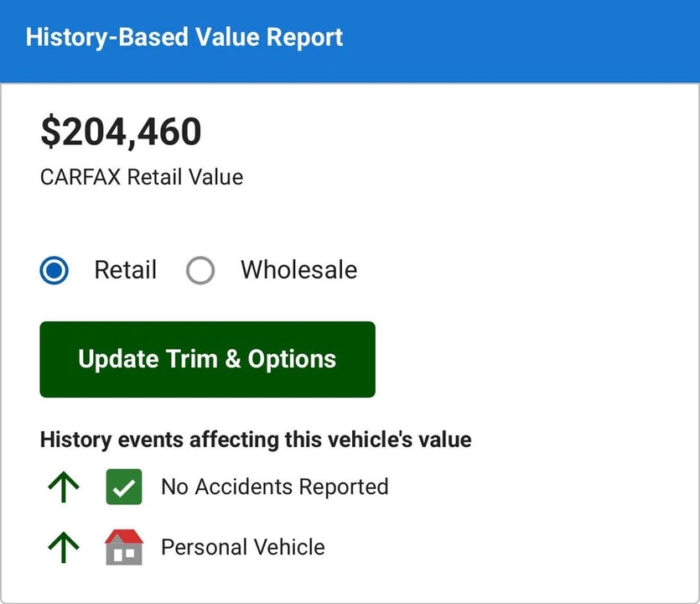Click the green checkmark icon for No Accidents
The width and height of the screenshot is (700, 604).
coord(124,487)
